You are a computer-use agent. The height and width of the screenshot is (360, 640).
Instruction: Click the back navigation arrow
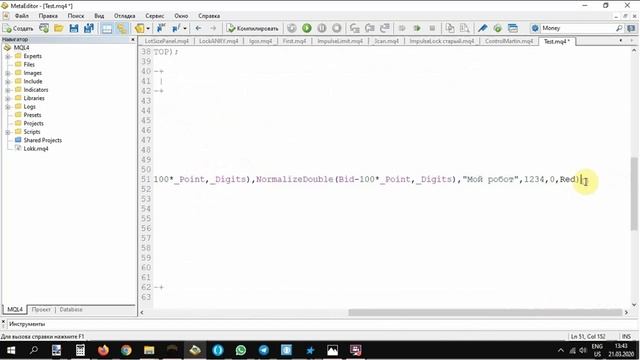(198, 28)
